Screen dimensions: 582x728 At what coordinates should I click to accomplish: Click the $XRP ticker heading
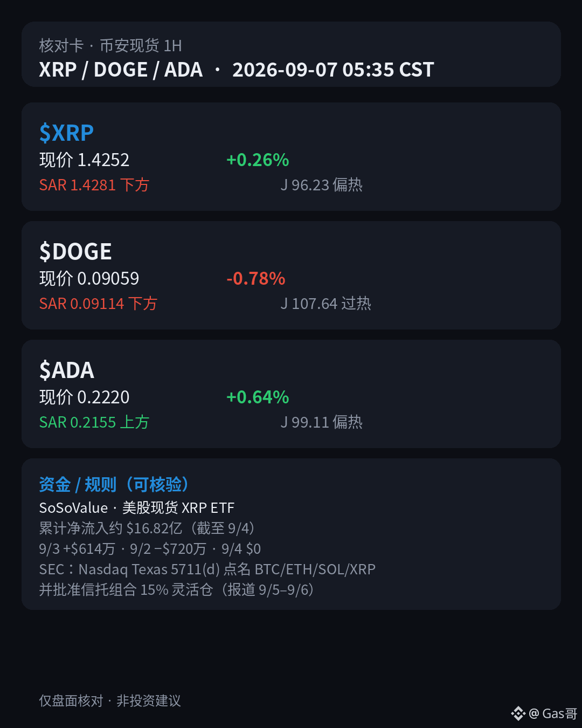click(x=66, y=133)
